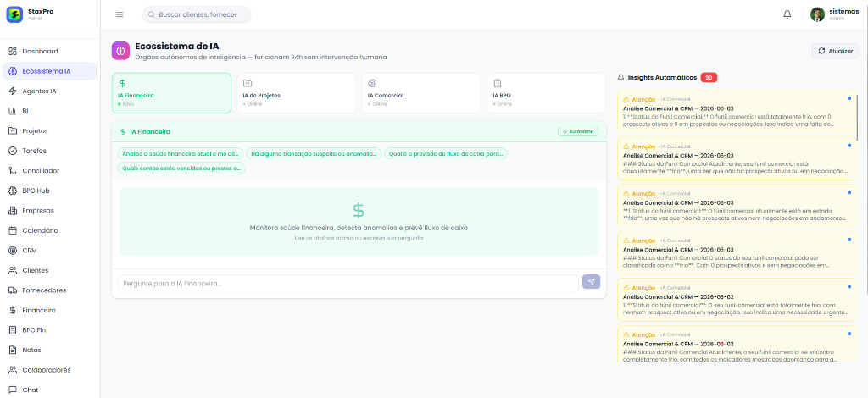Choose 'Quais contas estão vencidas' prompt chip
The height and width of the screenshot is (398, 868).
(x=181, y=168)
